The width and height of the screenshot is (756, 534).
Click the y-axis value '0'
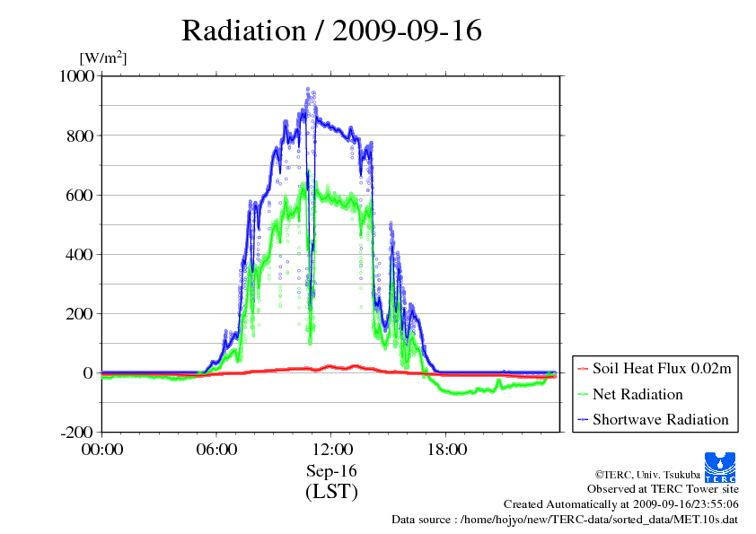(88, 373)
